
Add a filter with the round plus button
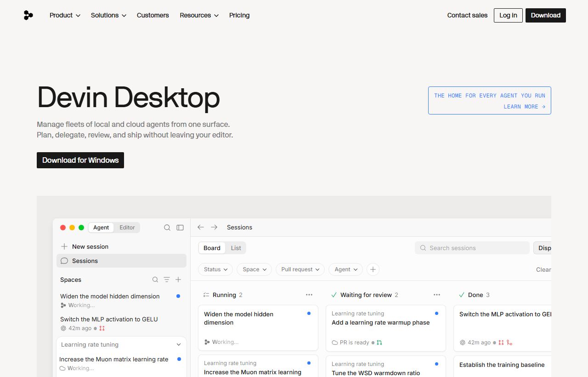pos(373,269)
